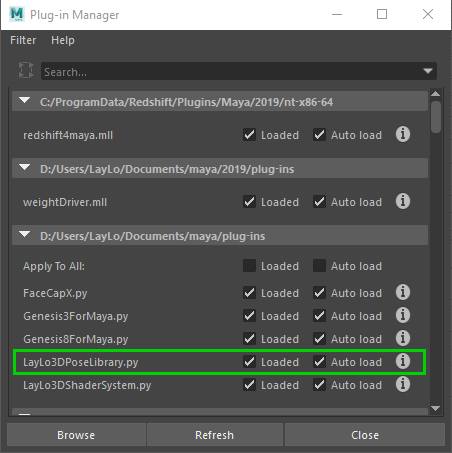
Task: Show info for weightDriver.mll
Action: point(403,201)
